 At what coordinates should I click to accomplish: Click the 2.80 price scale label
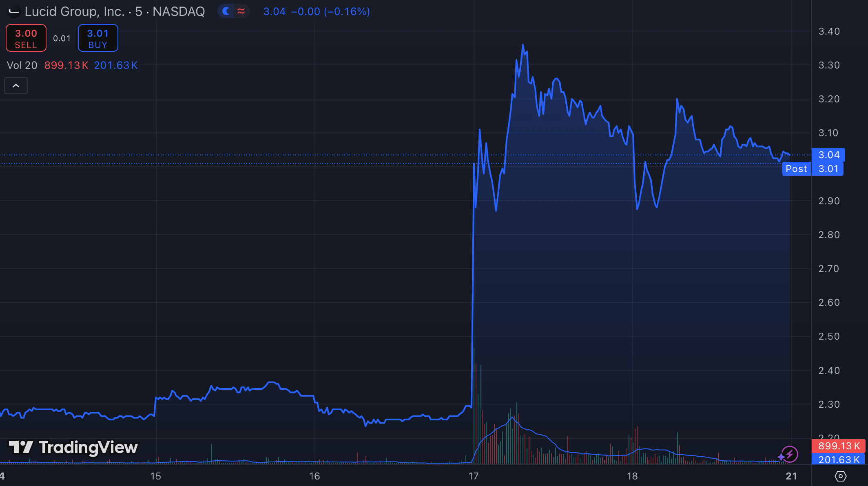click(829, 234)
